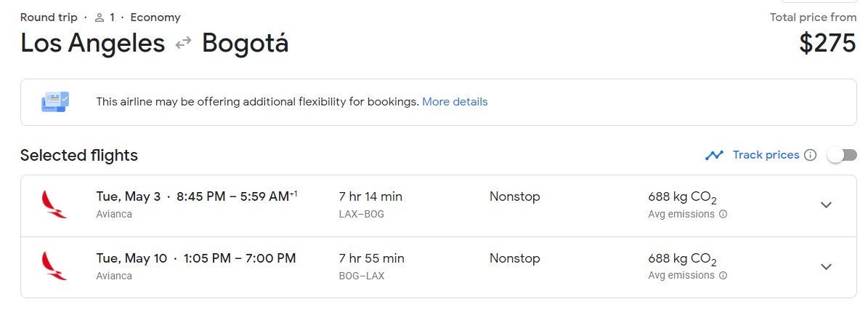
Task: Click the Los Angeles origin heading
Action: coord(92,43)
